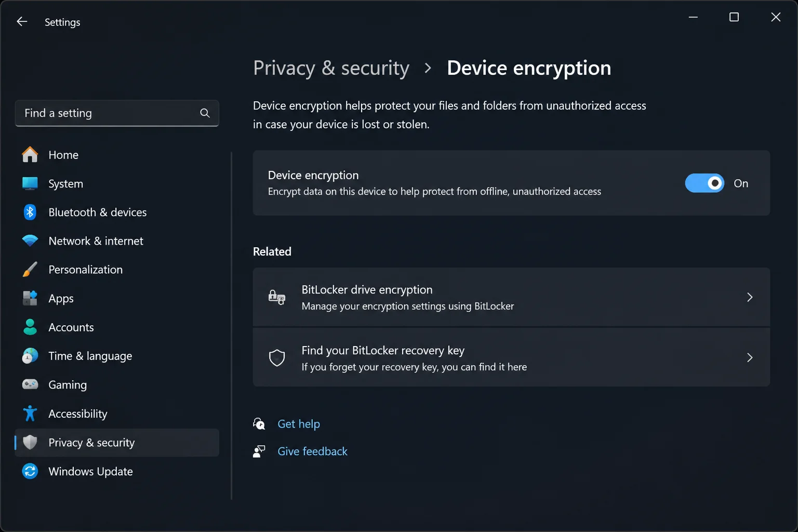This screenshot has height=532, width=798.
Task: Click the Accessibility figure icon
Action: [30, 414]
